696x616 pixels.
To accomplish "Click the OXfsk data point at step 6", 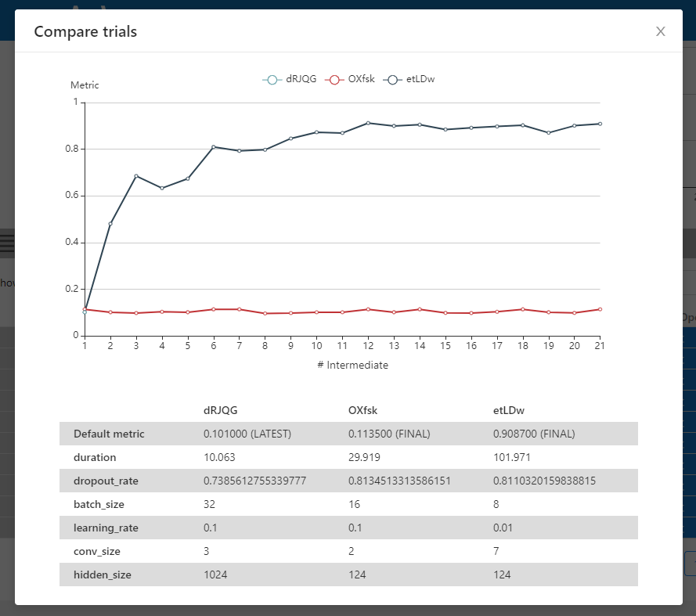I will point(213,308).
